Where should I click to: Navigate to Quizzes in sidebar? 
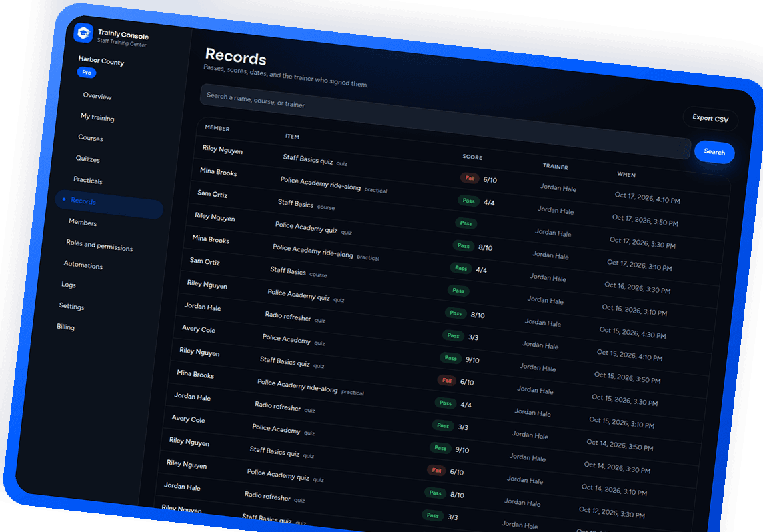pyautogui.click(x=87, y=159)
